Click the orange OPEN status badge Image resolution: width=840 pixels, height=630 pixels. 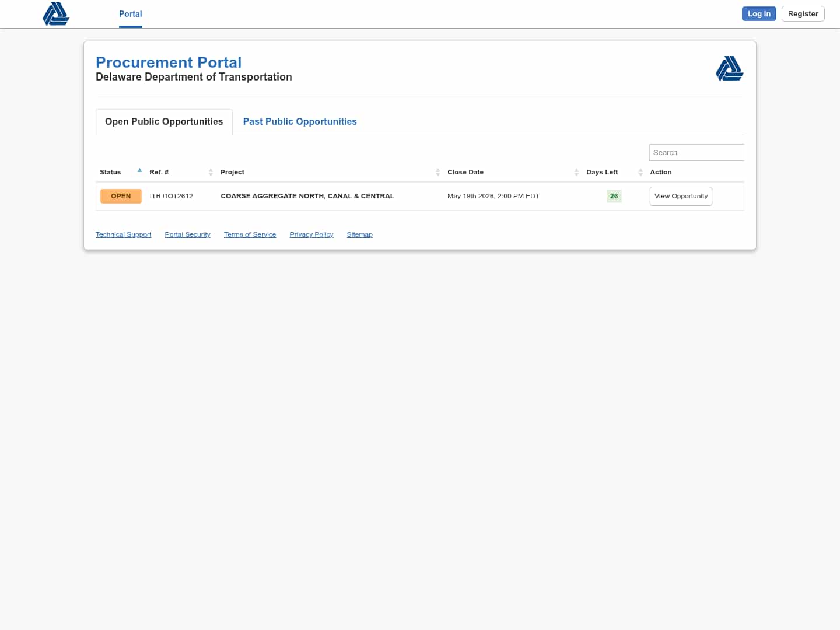pyautogui.click(x=121, y=196)
